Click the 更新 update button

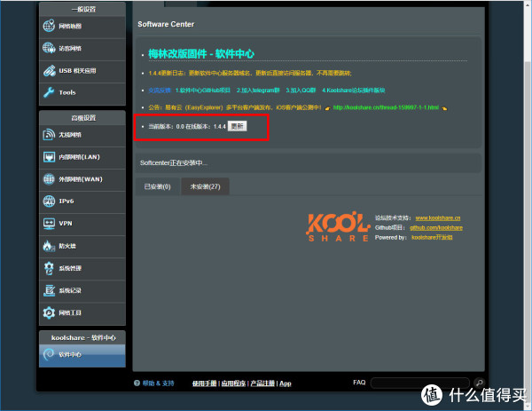click(237, 126)
